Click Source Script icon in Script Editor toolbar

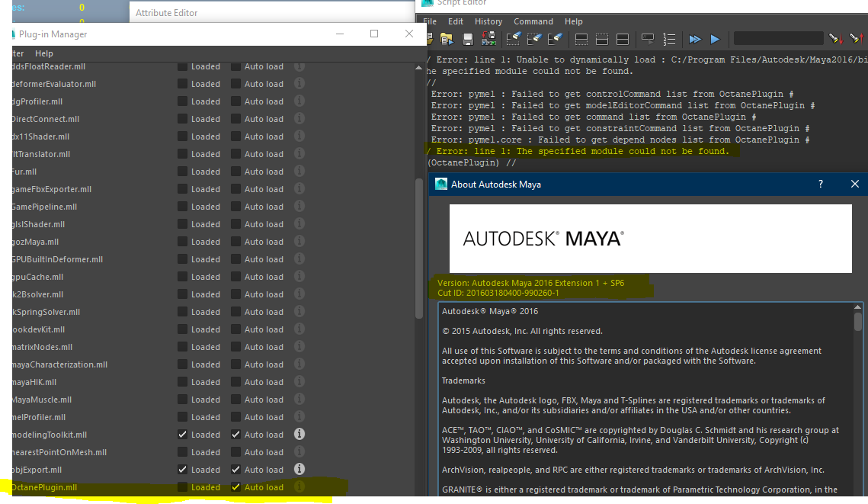447,39
